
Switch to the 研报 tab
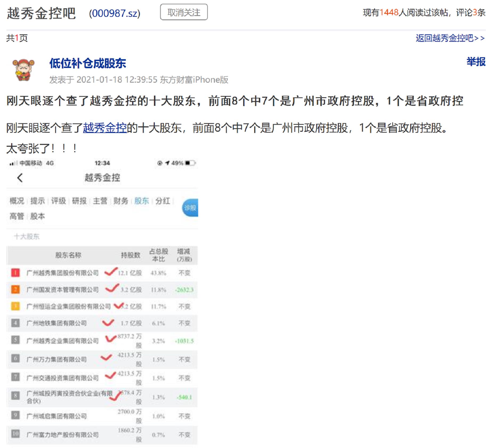click(79, 201)
